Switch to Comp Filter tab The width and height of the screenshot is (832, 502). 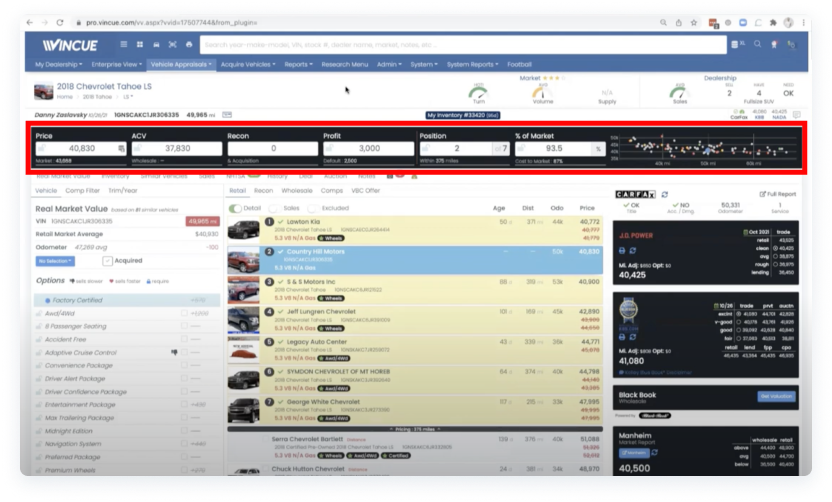coord(82,191)
